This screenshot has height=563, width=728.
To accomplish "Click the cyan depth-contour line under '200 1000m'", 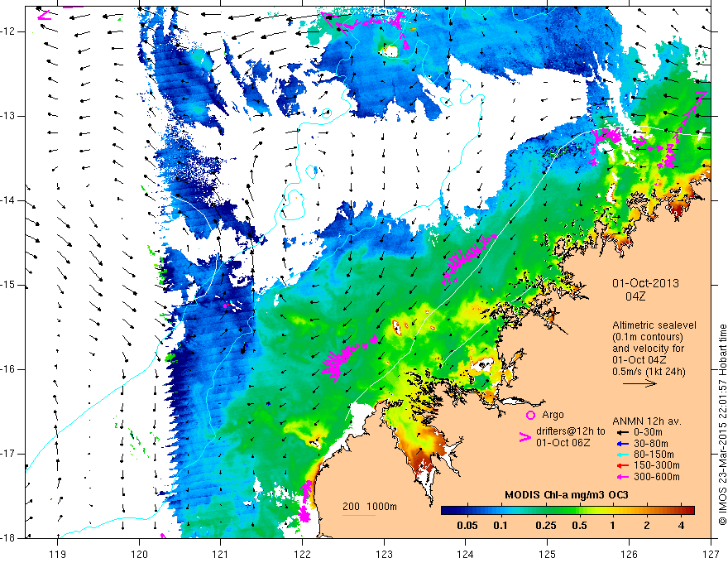I will 359,515.
